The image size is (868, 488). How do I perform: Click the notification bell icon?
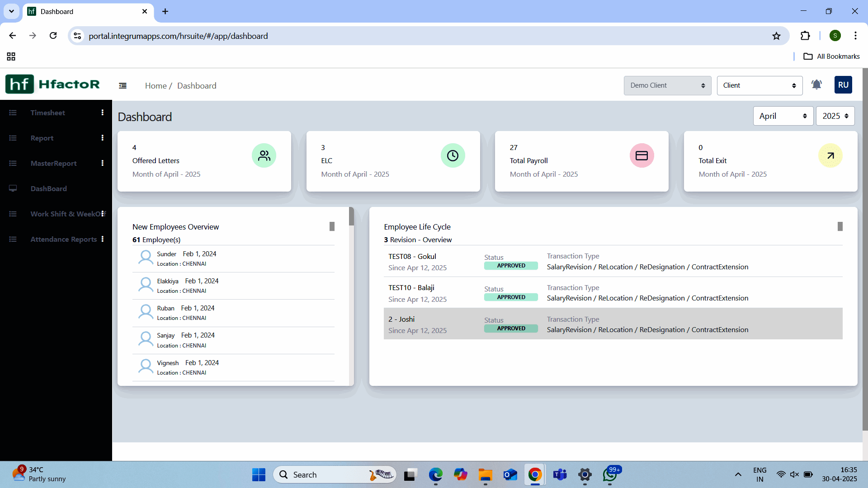816,85
